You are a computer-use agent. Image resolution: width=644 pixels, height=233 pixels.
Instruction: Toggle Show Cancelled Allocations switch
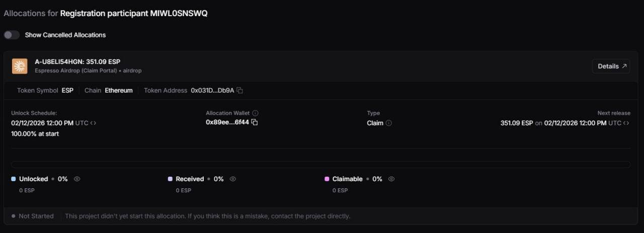[x=12, y=35]
